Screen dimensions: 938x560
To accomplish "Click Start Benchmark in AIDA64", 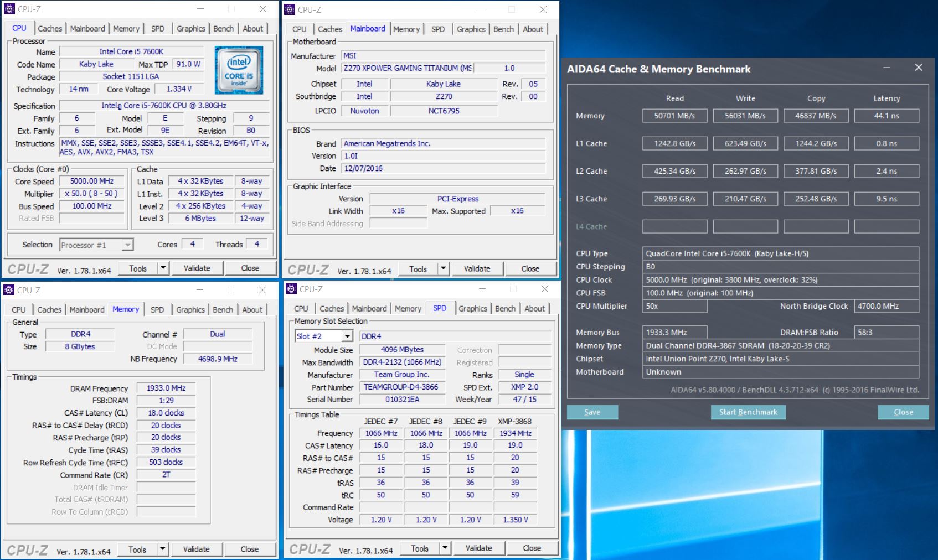I will [748, 412].
